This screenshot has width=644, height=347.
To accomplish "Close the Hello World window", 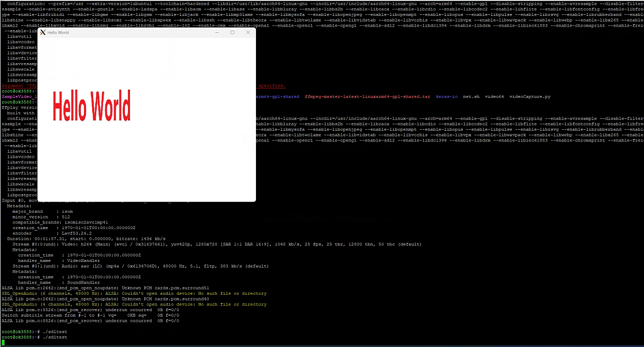I will [248, 32].
